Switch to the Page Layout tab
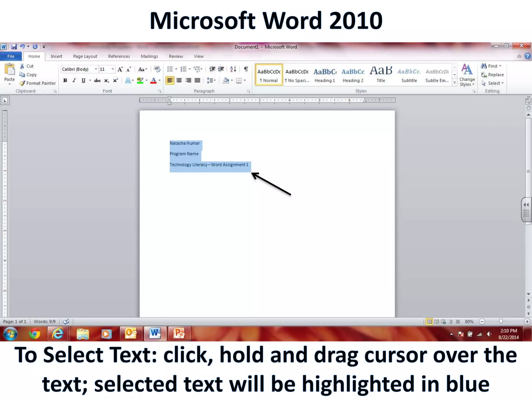The width and height of the screenshot is (532, 399). (x=85, y=56)
